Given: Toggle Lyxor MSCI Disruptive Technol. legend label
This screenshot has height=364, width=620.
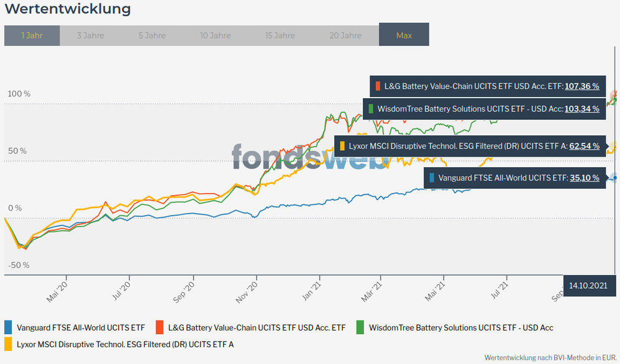Looking at the screenshot, I should click(125, 344).
